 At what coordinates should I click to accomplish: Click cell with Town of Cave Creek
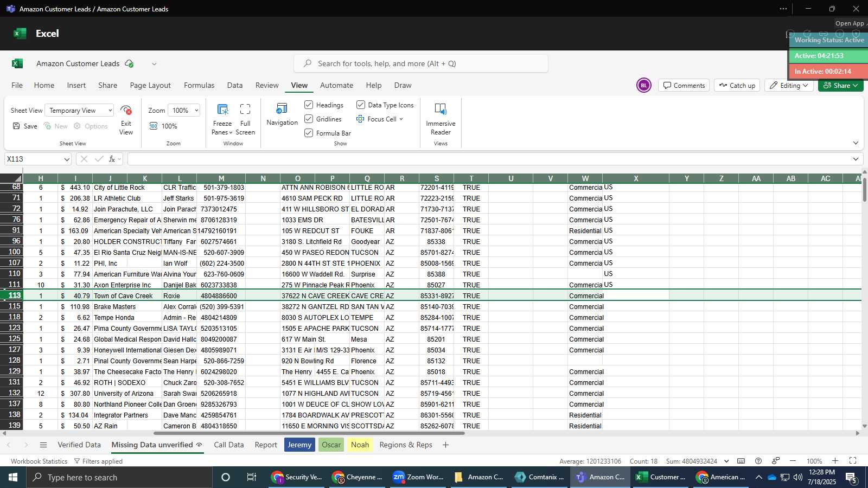click(127, 296)
